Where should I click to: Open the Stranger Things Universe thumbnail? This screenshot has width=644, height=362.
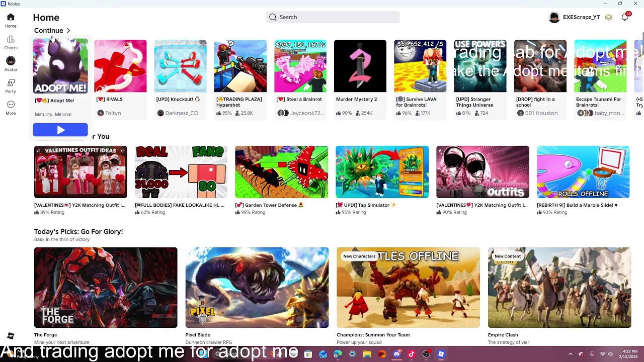[480, 66]
